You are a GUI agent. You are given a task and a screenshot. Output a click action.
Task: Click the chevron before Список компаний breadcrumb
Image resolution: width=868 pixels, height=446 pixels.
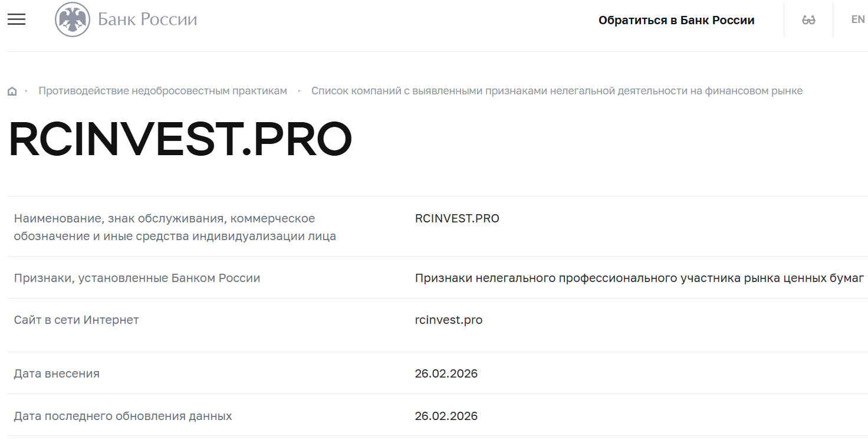pos(300,90)
